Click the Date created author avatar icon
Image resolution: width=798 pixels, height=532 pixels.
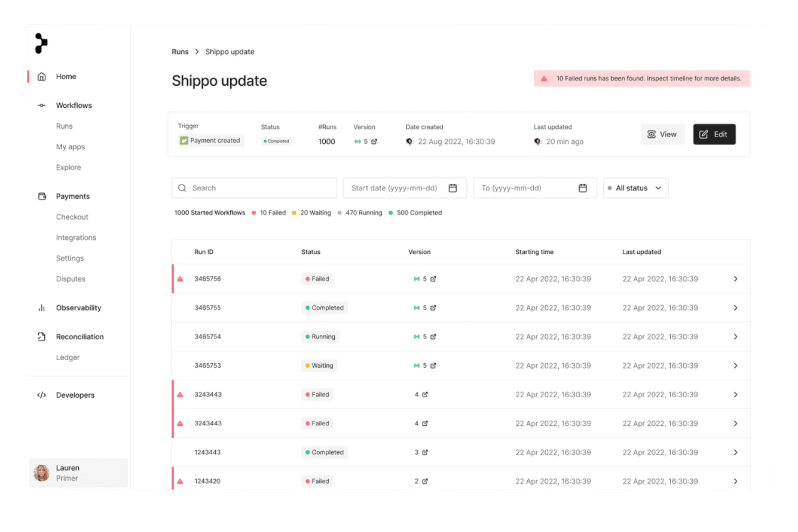pos(409,142)
